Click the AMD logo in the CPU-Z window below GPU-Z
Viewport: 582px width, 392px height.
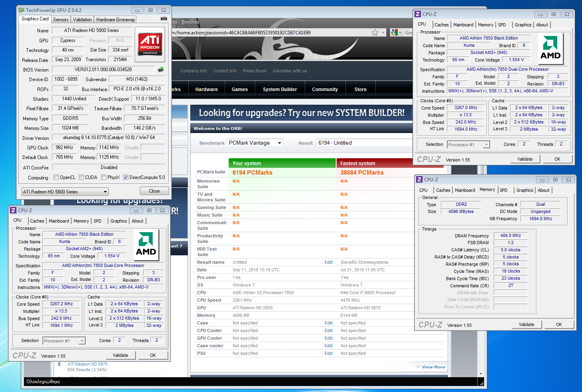146,245
